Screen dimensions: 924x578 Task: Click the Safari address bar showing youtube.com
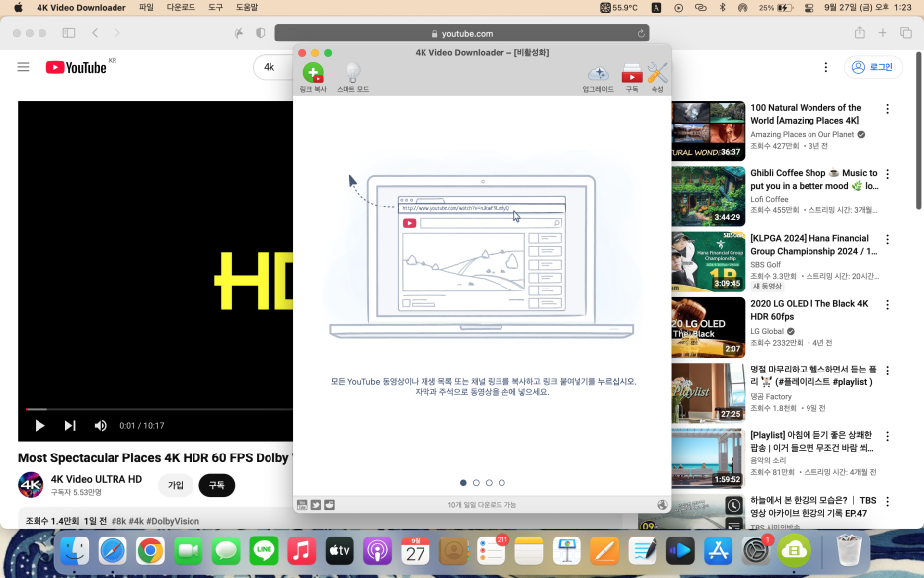[x=462, y=33]
